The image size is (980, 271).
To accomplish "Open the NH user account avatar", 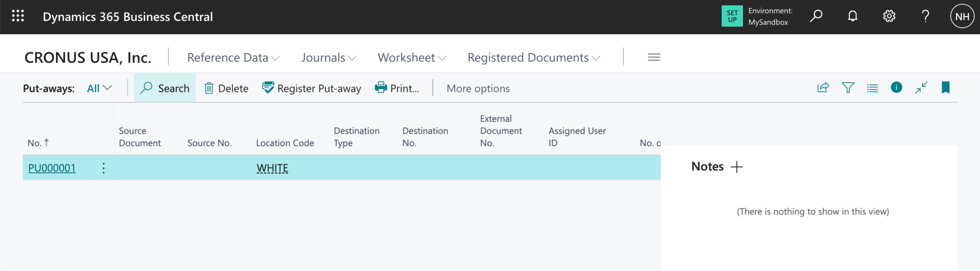I will tap(962, 17).
